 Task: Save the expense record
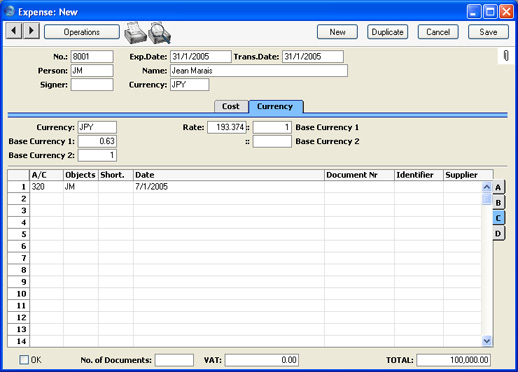click(488, 32)
